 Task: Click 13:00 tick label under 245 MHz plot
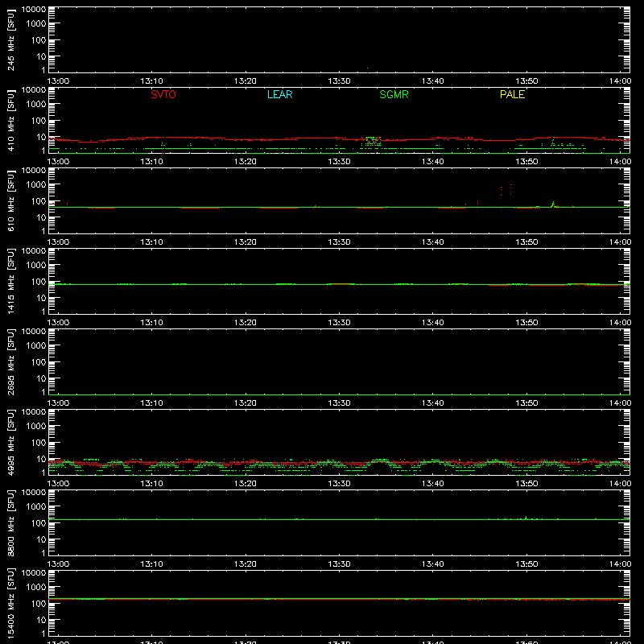pyautogui.click(x=58, y=81)
